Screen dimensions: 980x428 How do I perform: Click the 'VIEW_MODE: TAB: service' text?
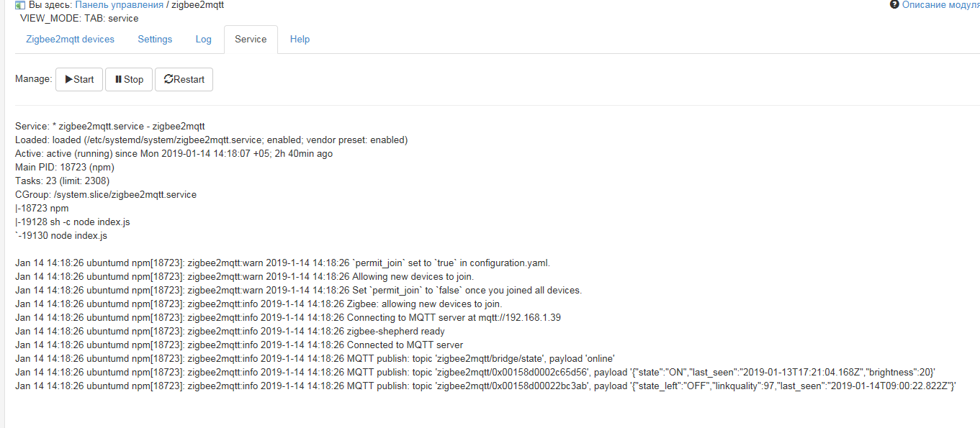[79, 18]
